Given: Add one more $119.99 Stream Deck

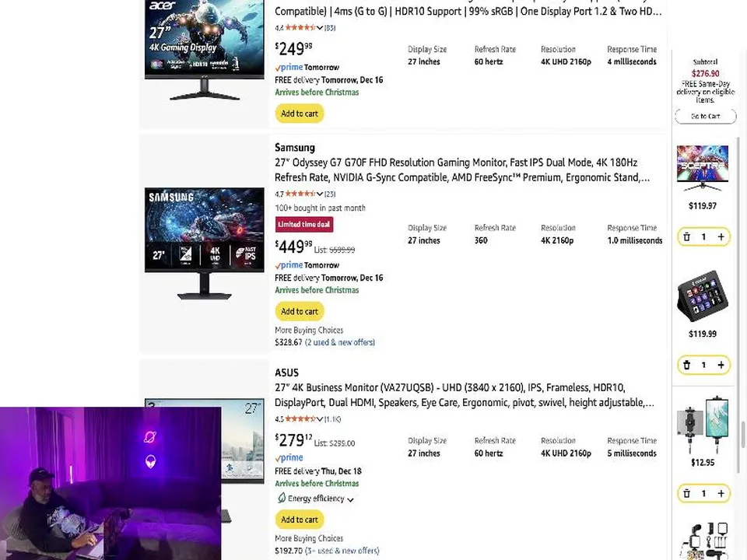Looking at the screenshot, I should (x=721, y=365).
